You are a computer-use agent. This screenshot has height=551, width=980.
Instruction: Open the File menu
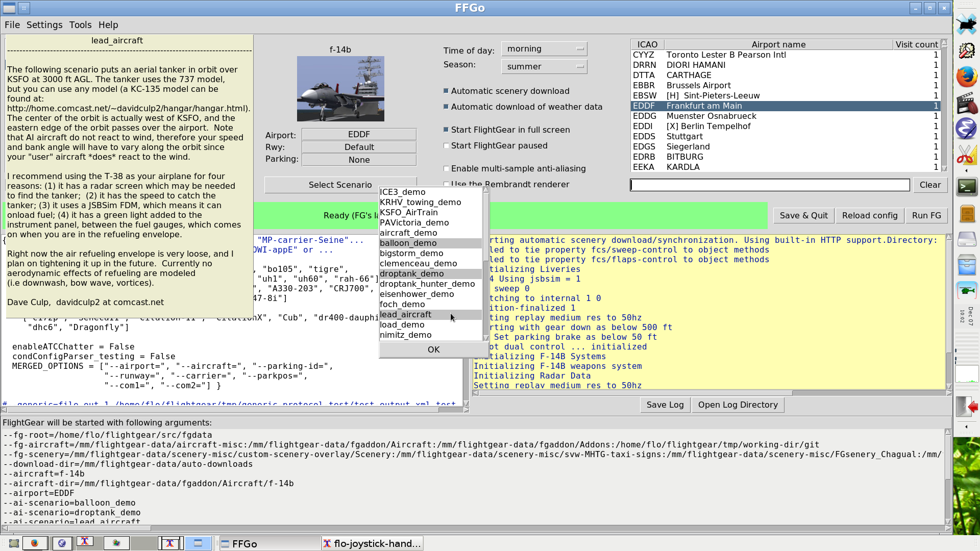pyautogui.click(x=12, y=25)
